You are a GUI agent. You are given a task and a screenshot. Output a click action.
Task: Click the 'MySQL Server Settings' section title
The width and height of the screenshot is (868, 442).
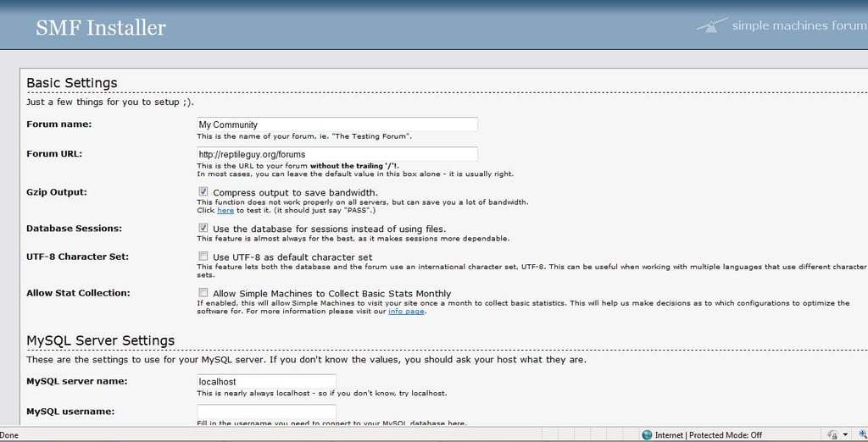[x=100, y=340]
